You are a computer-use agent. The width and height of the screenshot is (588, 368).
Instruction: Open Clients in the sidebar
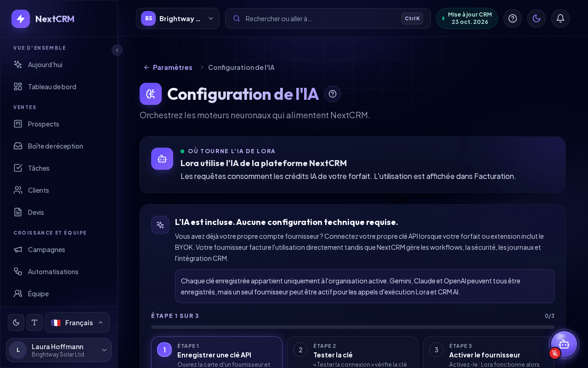point(59,190)
